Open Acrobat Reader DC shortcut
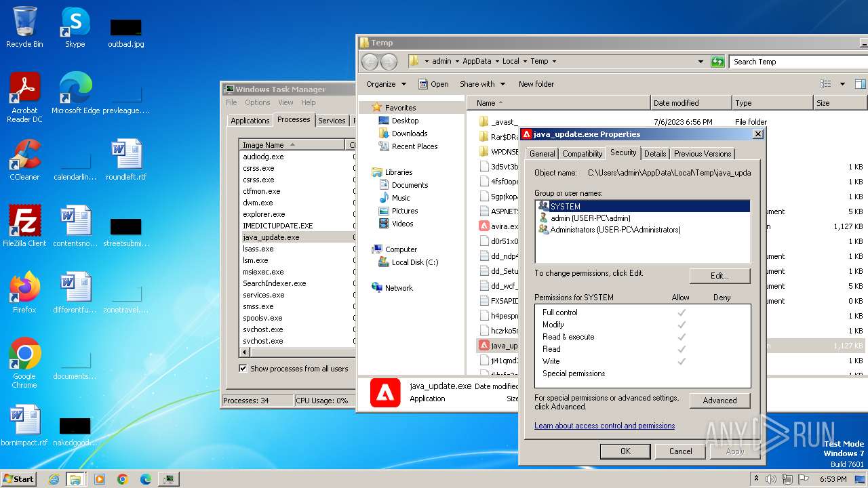Viewport: 868px width, 488px height. point(24,98)
